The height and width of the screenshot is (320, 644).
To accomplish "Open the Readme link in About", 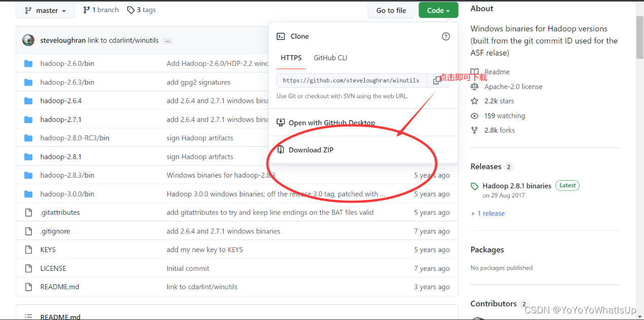I will [497, 72].
